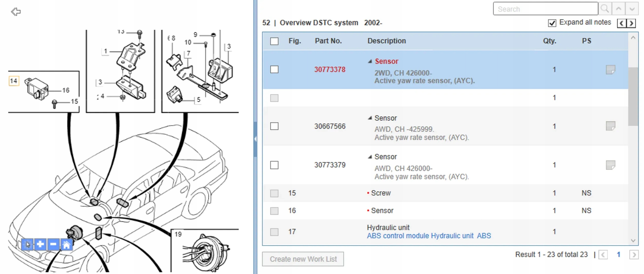The image size is (644, 274).
Task: Click the note text '2WD, CH 426000-'
Action: point(403,73)
